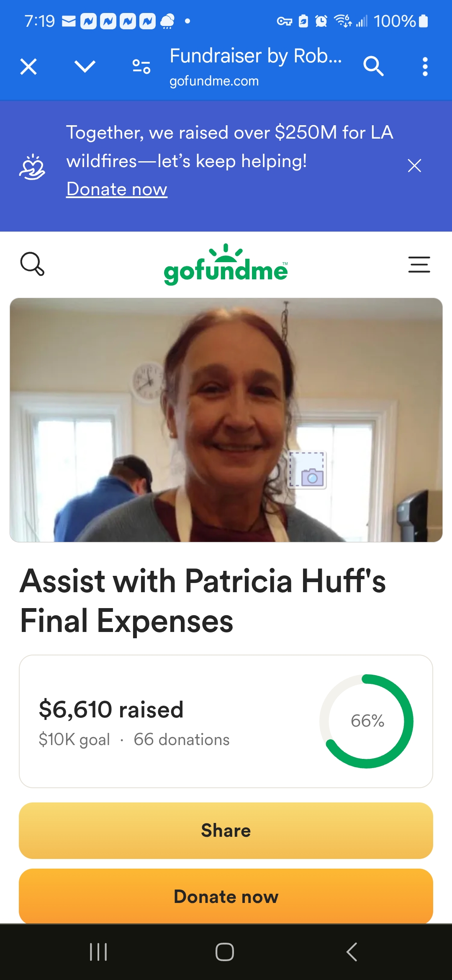Open Android recent apps button
The image size is (452, 980).
[x=99, y=952]
